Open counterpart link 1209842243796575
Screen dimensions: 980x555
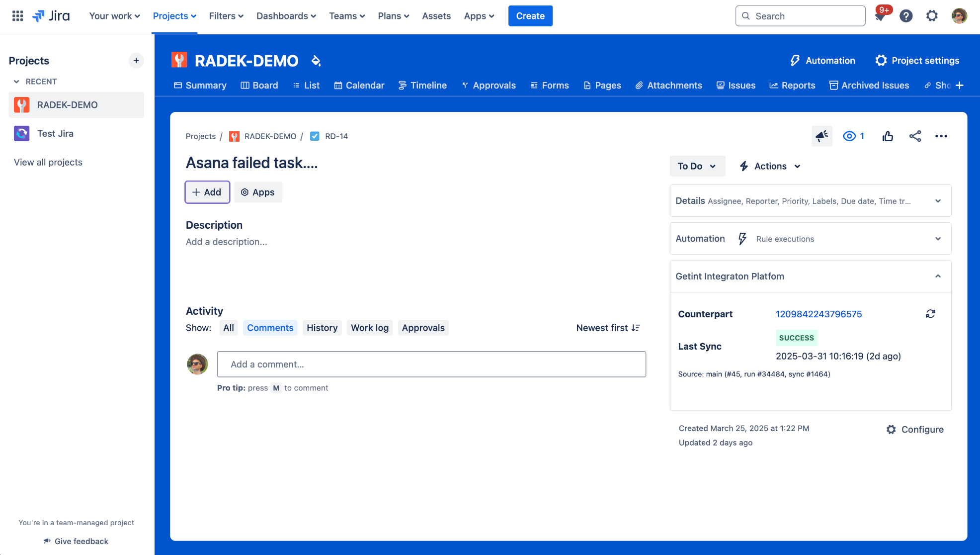click(818, 314)
